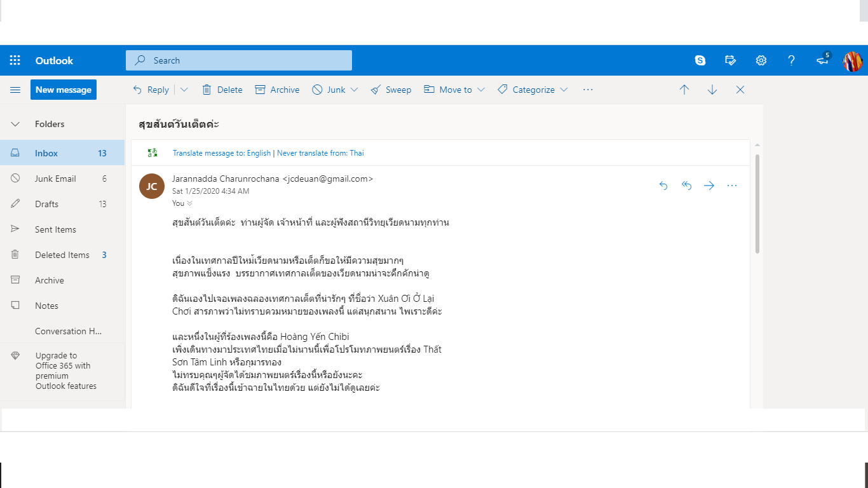This screenshot has height=488, width=868.
Task: Open Skype from the header
Action: (700, 60)
